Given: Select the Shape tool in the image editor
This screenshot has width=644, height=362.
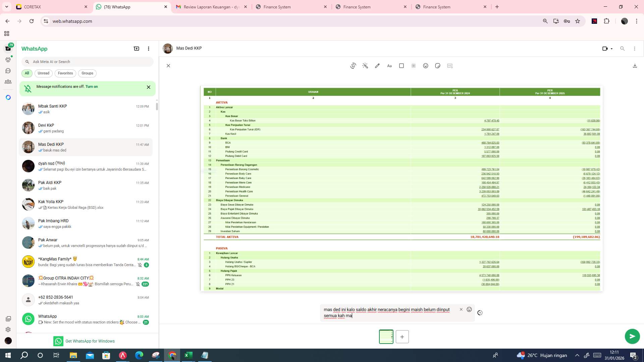Looking at the screenshot, I should click(x=401, y=66).
